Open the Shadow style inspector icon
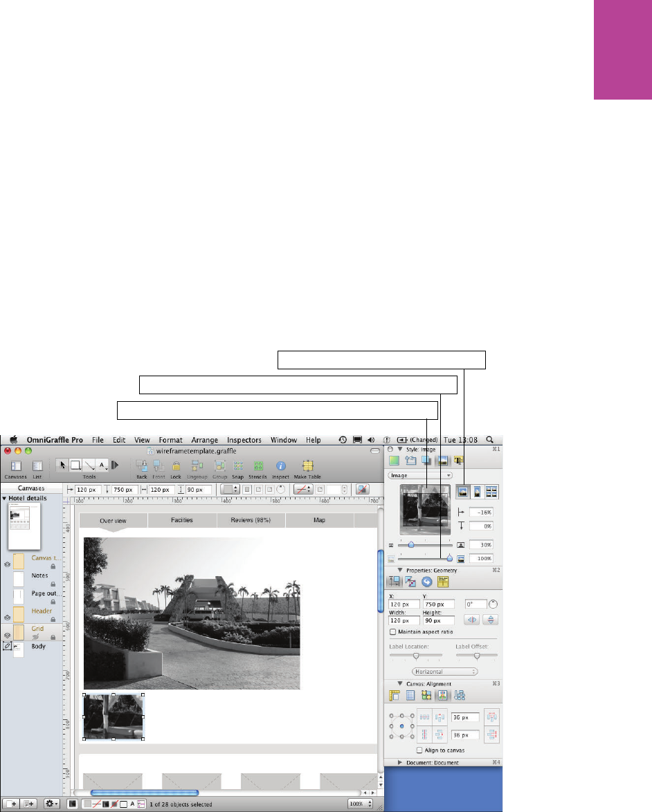Image resolution: width=652 pixels, height=812 pixels. pyautogui.click(x=426, y=461)
